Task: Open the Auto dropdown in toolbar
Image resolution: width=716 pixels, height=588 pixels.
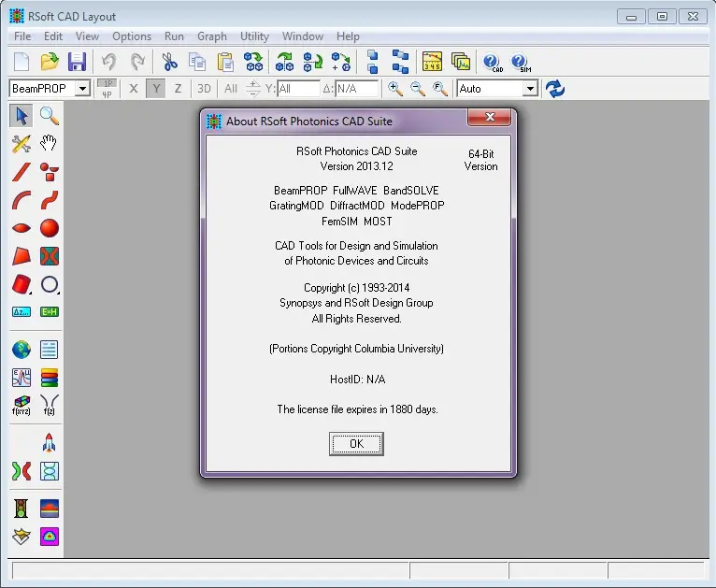Action: pos(530,88)
